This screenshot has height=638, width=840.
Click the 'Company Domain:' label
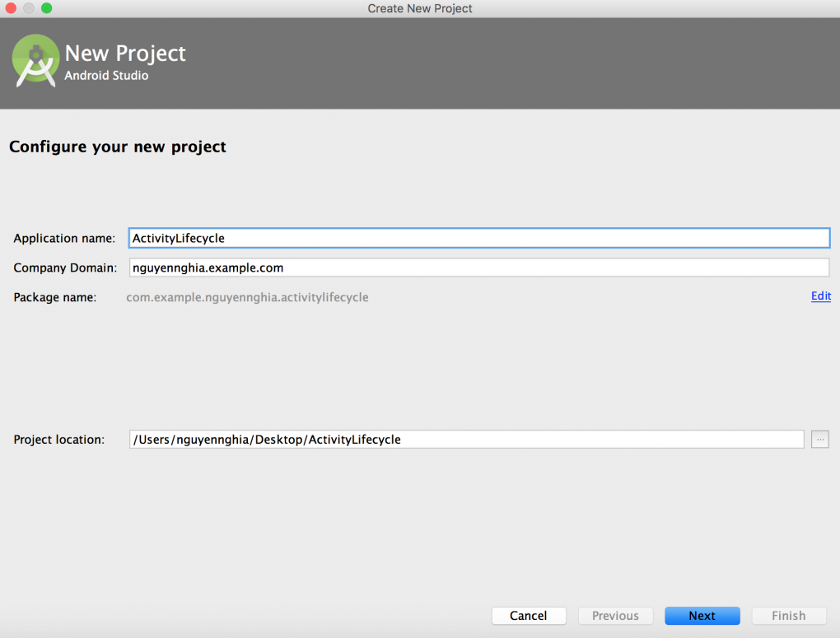(x=65, y=268)
